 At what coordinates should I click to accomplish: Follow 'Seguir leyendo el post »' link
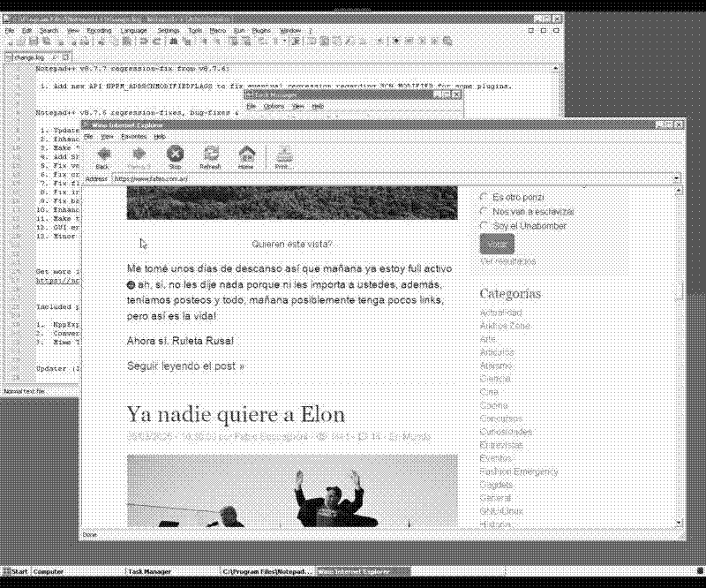pyautogui.click(x=185, y=366)
